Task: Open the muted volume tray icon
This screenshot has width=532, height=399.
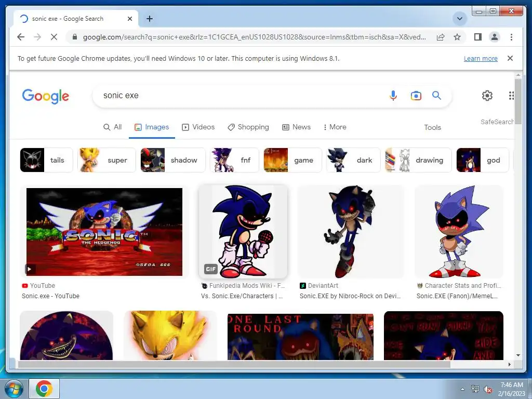Action: coord(488,389)
